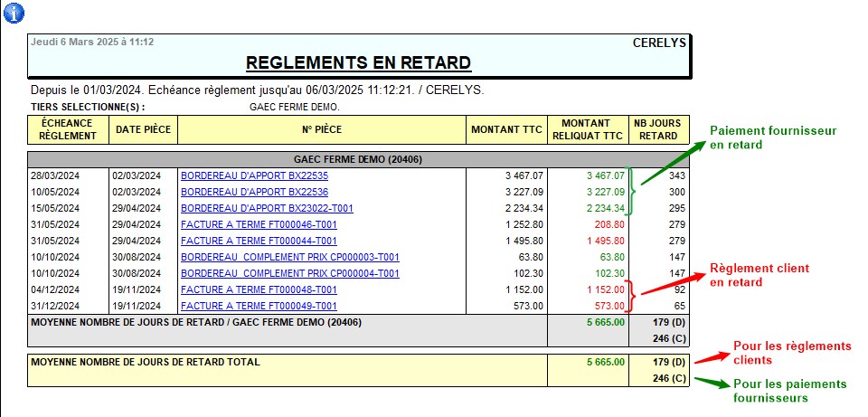The width and height of the screenshot is (868, 417).
Task: Select the N° PIÈCE column header
Action: (x=321, y=130)
